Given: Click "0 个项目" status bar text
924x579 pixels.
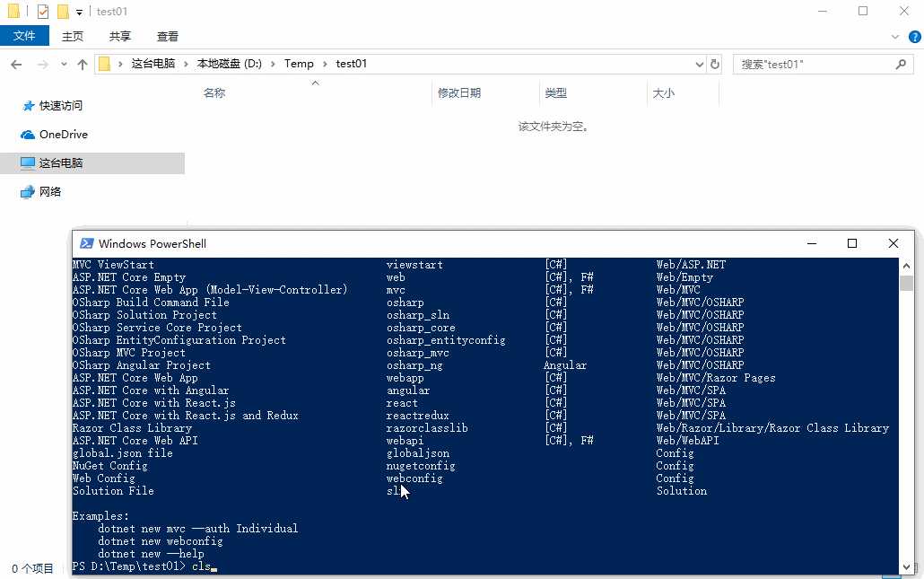Looking at the screenshot, I should click(x=32, y=568).
